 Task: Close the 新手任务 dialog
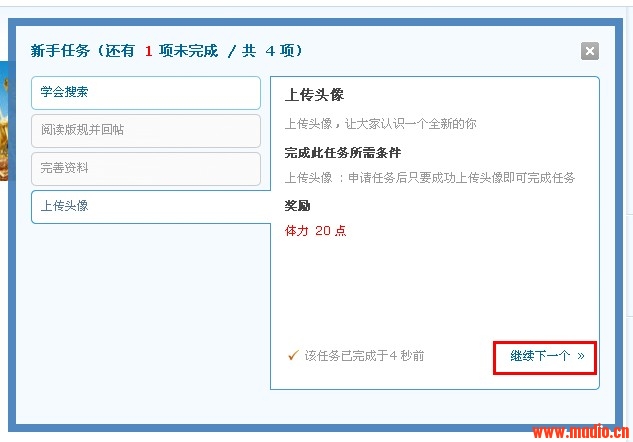[x=590, y=51]
